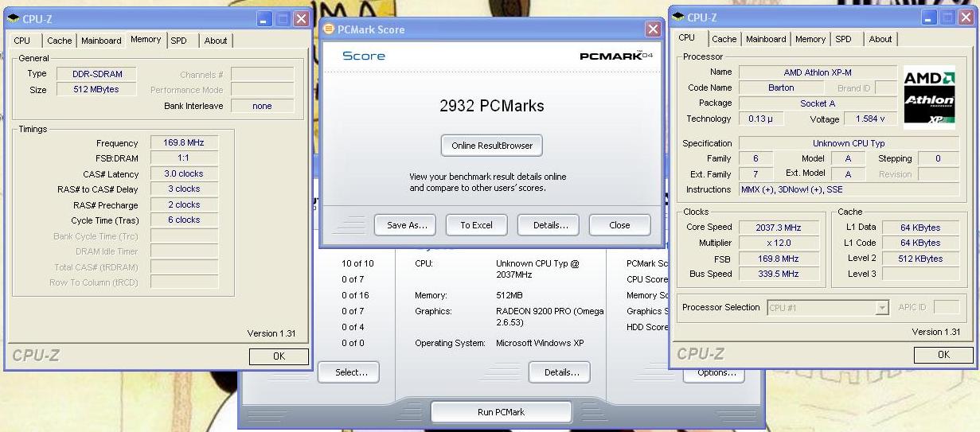Click the right CPU-Z title bar chip icon
Image resolution: width=980 pixels, height=432 pixels.
coord(679,17)
